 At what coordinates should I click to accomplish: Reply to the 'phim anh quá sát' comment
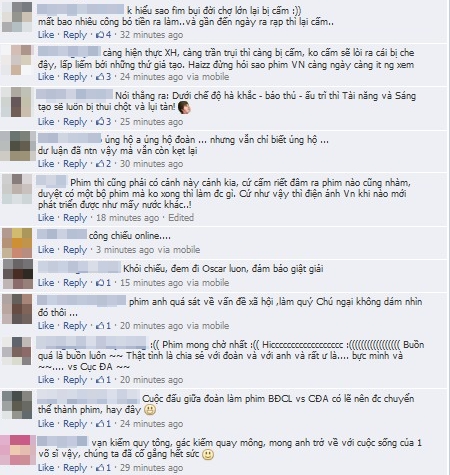point(75,326)
